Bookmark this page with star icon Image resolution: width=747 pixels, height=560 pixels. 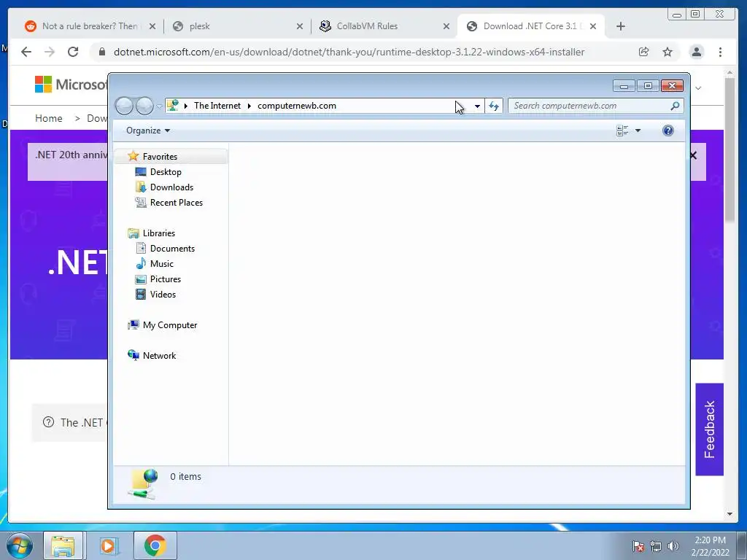(x=667, y=52)
